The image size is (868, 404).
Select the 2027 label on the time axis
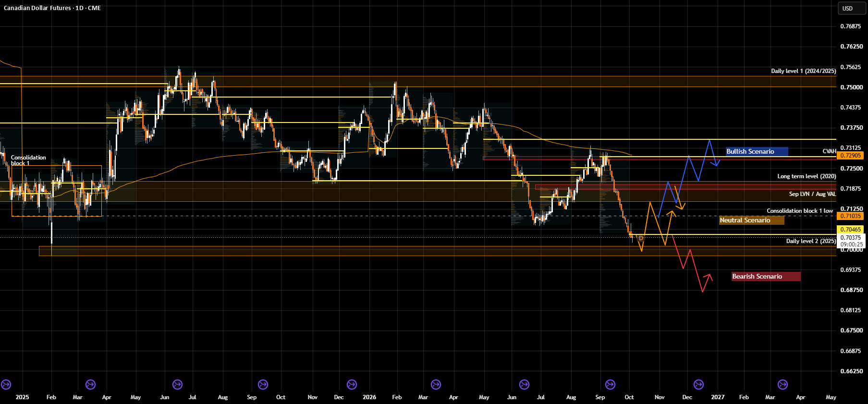point(718,397)
